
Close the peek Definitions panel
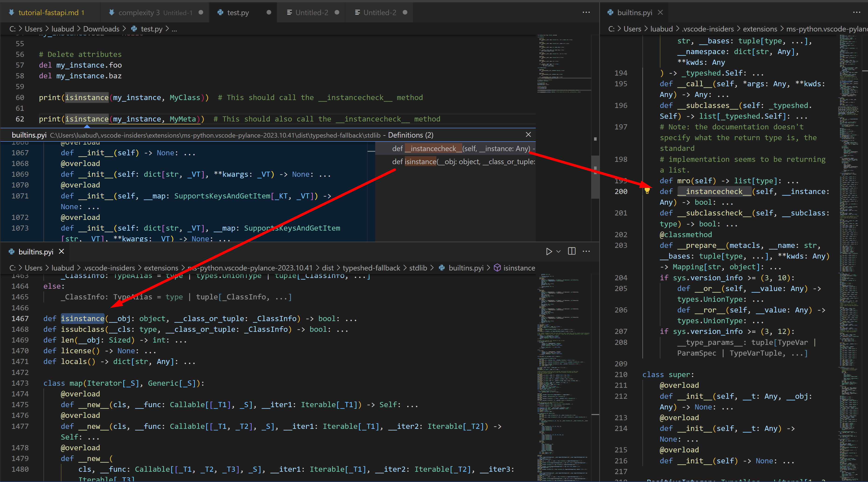(528, 135)
